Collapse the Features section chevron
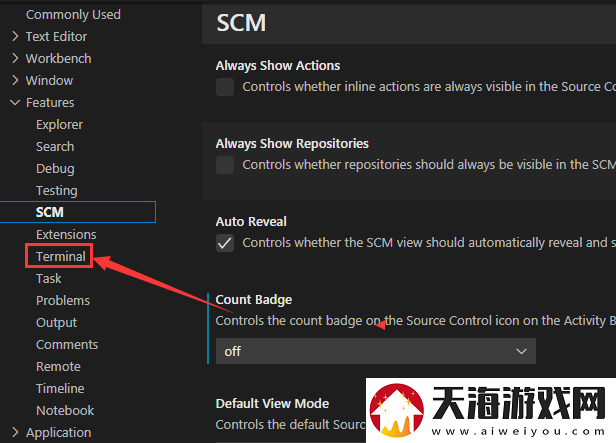 point(15,103)
